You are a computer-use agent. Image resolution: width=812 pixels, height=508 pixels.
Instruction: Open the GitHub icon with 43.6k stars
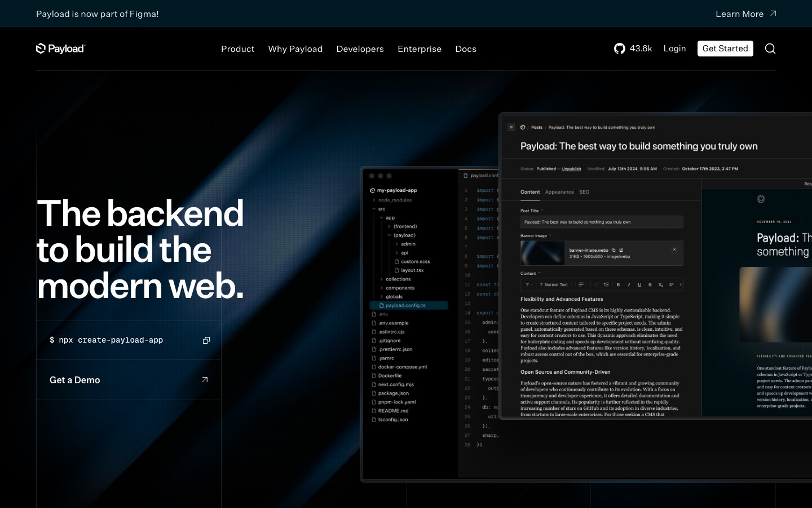[620, 49]
